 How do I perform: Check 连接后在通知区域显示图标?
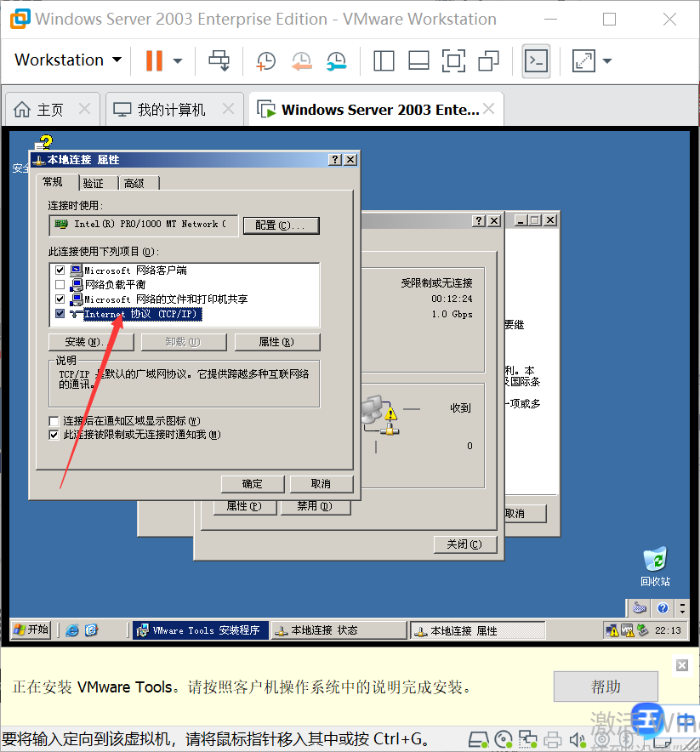point(53,420)
